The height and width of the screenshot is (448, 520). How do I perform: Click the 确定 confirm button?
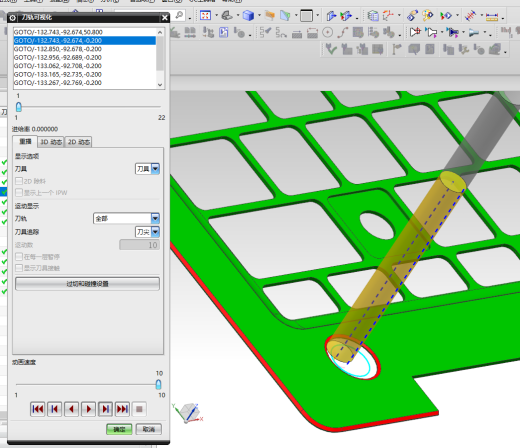119,429
